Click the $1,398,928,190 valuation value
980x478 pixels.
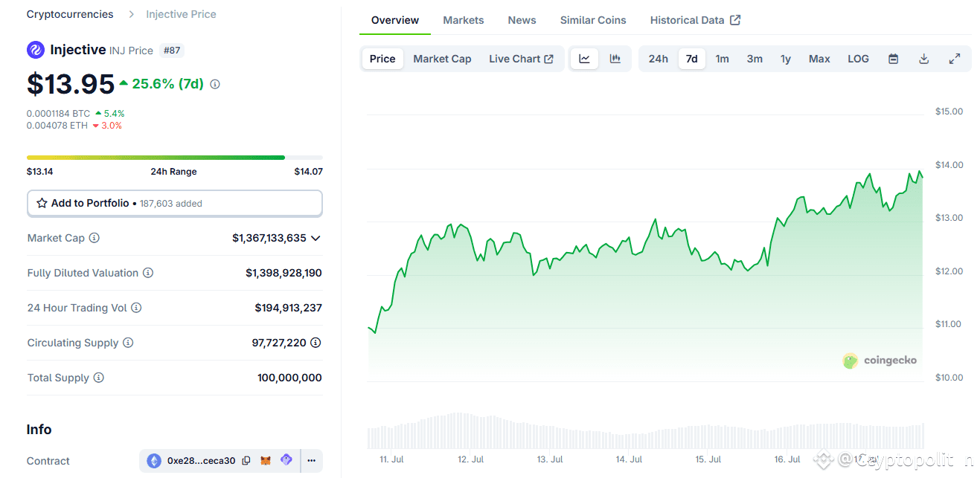(x=284, y=273)
